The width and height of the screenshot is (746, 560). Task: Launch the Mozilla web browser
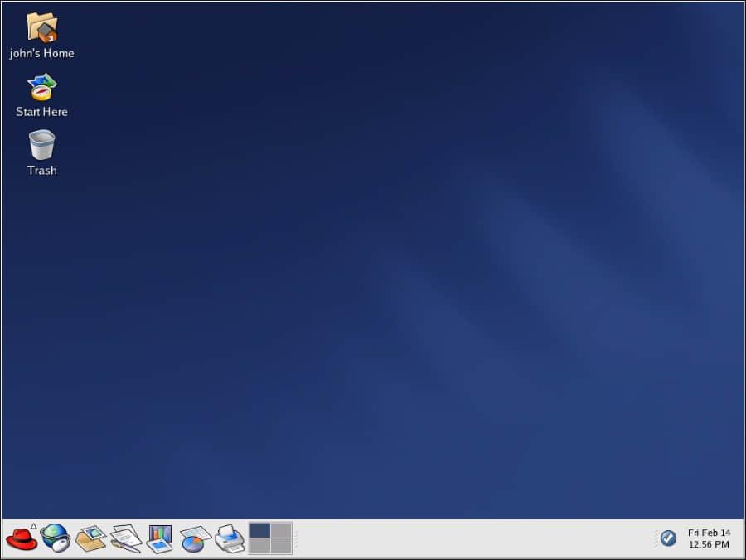click(x=55, y=538)
